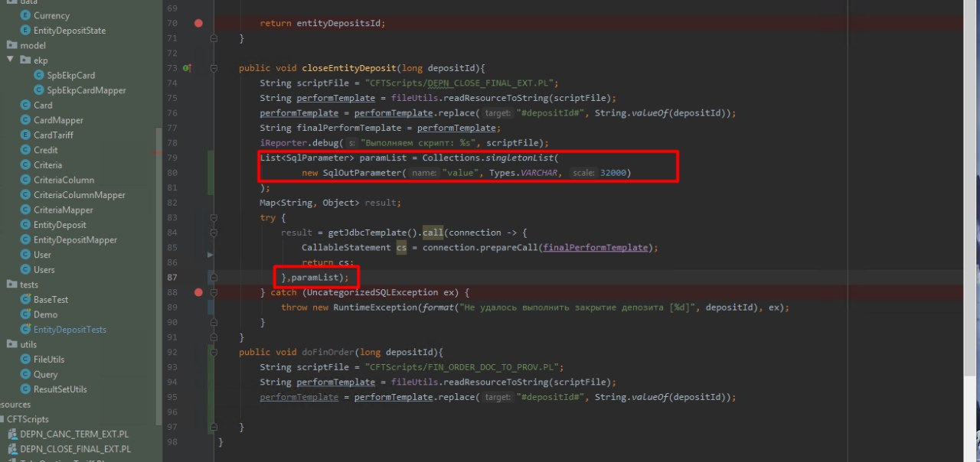Click the CardMapper class icon

click(x=25, y=120)
